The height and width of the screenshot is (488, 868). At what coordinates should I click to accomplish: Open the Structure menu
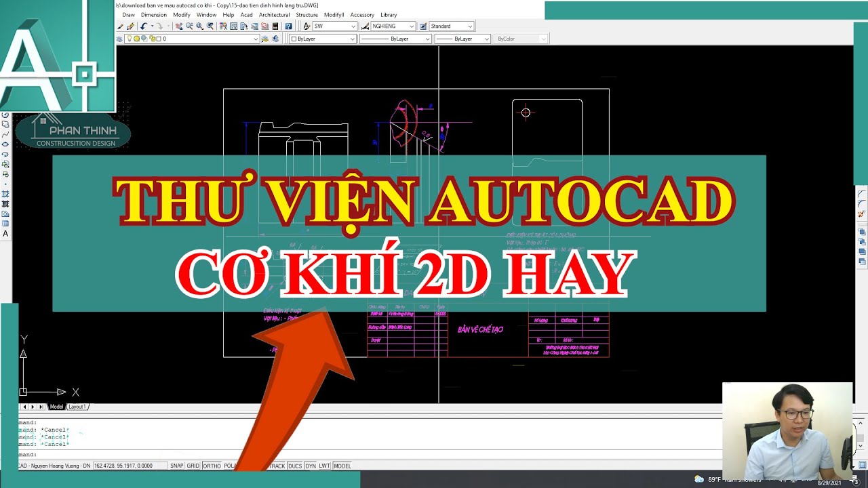click(307, 15)
